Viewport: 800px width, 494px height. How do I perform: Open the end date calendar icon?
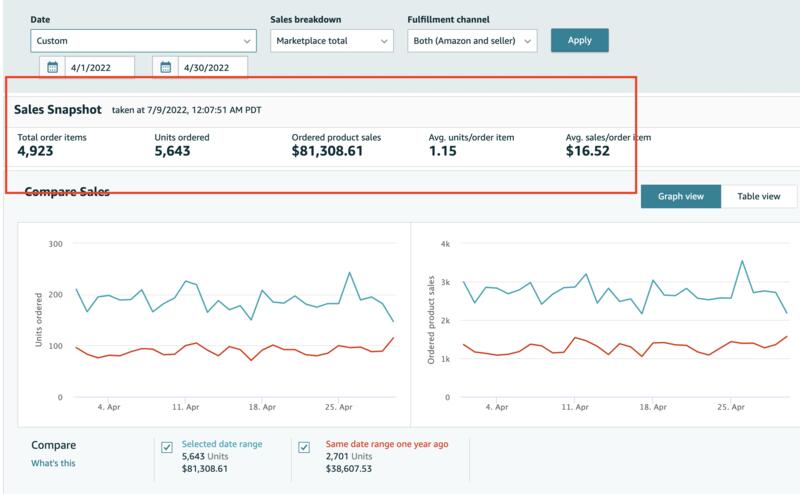tap(166, 67)
